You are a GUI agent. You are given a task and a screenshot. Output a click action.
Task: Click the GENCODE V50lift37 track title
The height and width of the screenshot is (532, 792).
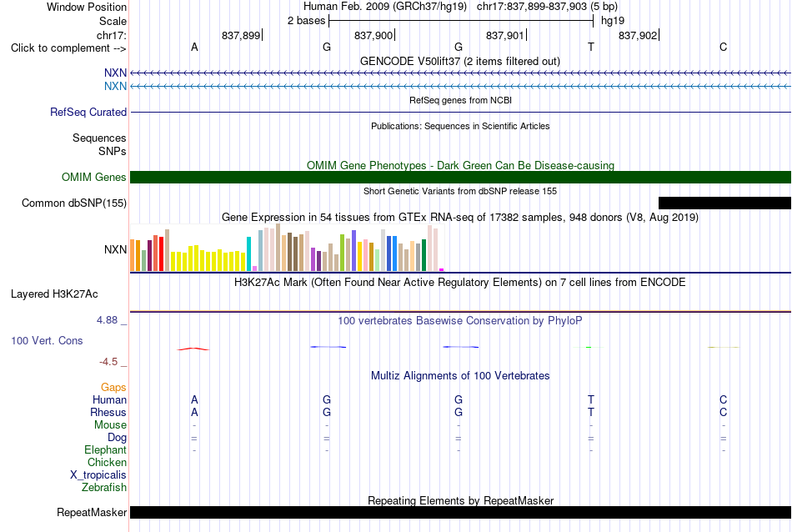[x=460, y=61]
